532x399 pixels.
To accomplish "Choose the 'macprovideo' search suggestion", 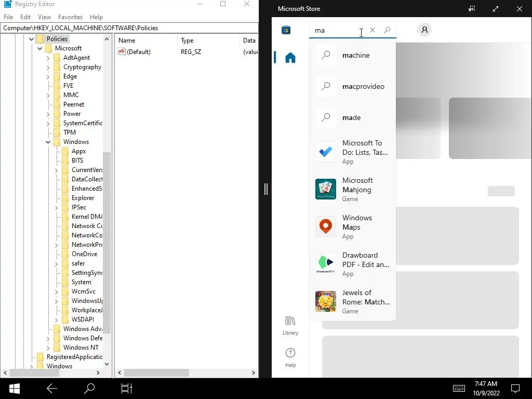I will point(353,86).
